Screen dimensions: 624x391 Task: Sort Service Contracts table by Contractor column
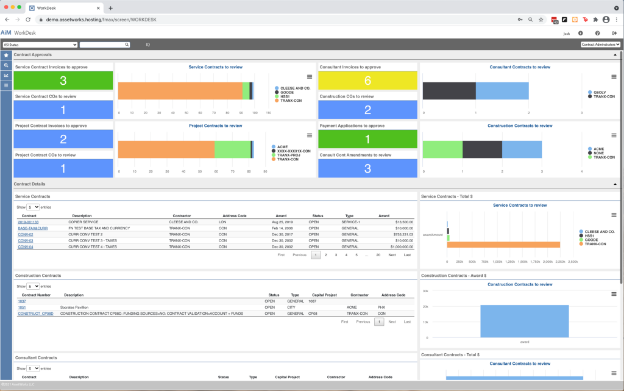pyautogui.click(x=182, y=216)
